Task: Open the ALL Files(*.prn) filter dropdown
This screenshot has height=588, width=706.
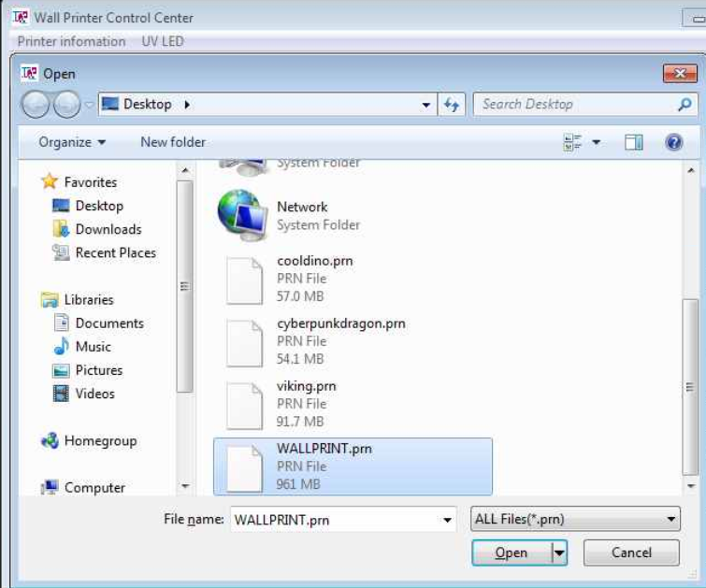Action: tap(575, 519)
